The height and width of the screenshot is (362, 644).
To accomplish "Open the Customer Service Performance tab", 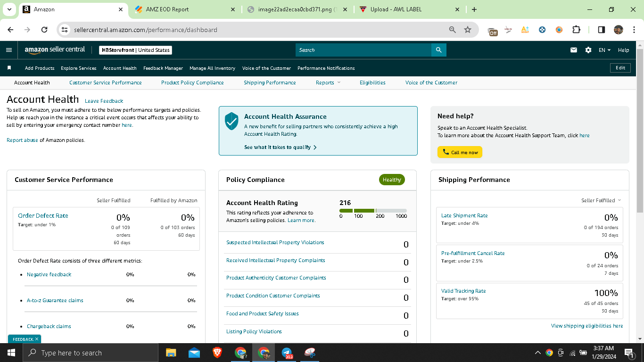I will point(106,82).
